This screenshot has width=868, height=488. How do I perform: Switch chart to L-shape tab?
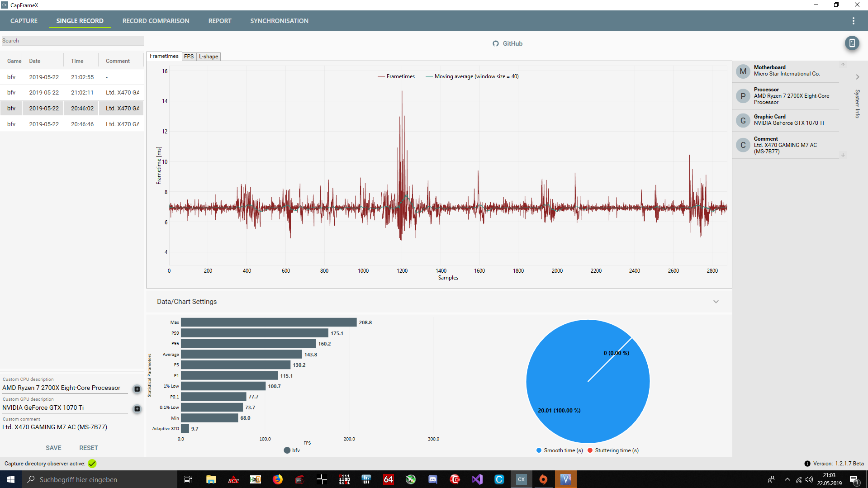pos(209,57)
